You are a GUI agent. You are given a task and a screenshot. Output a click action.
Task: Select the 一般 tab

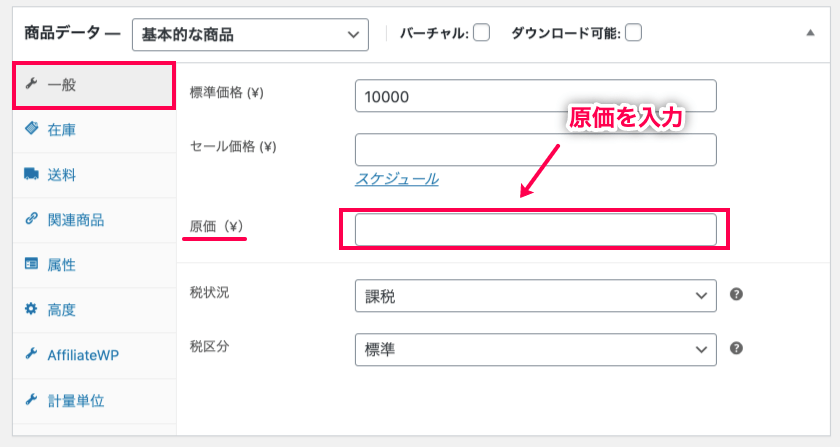[94, 85]
